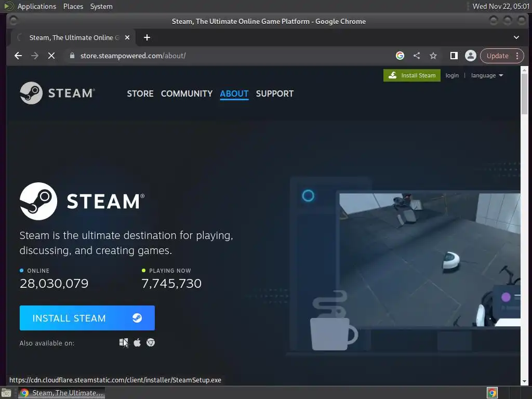Click the show desktop icon in taskbar
Image resolution: width=532 pixels, height=399 pixels.
coord(6,393)
